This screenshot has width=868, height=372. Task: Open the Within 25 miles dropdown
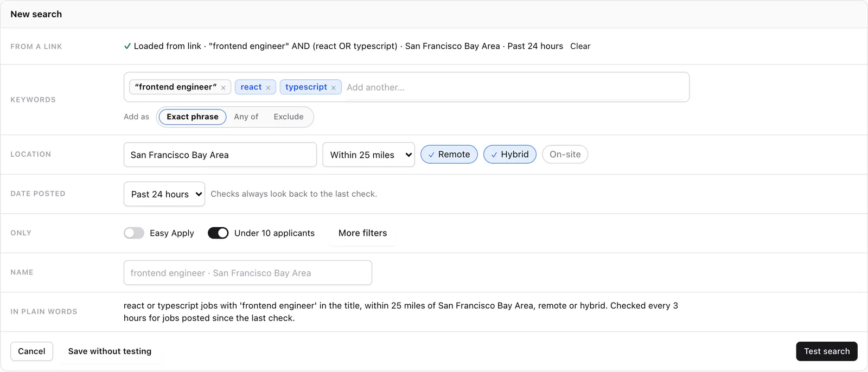(369, 155)
